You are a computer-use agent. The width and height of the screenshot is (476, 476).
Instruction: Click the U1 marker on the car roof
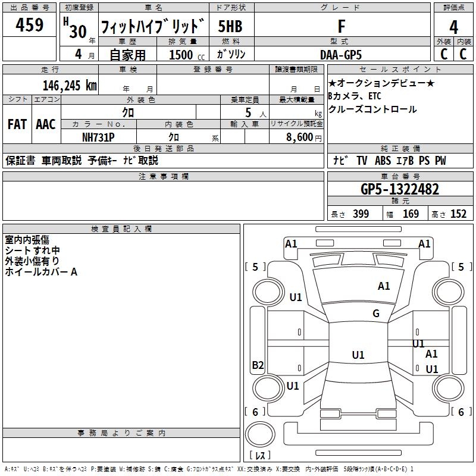coord(358,355)
